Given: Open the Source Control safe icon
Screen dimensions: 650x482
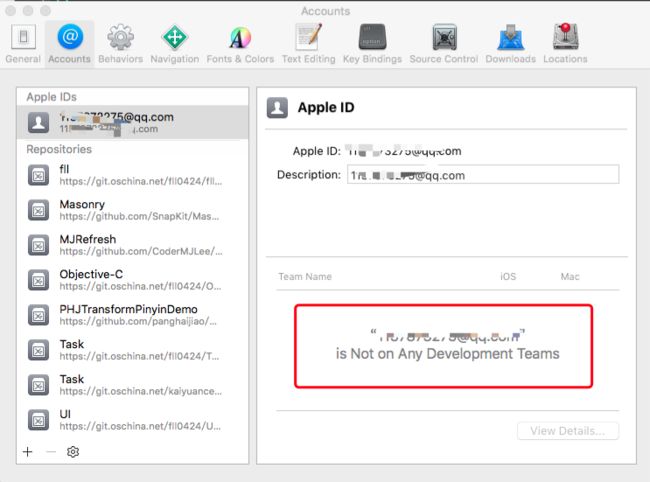Looking at the screenshot, I should (x=444, y=37).
